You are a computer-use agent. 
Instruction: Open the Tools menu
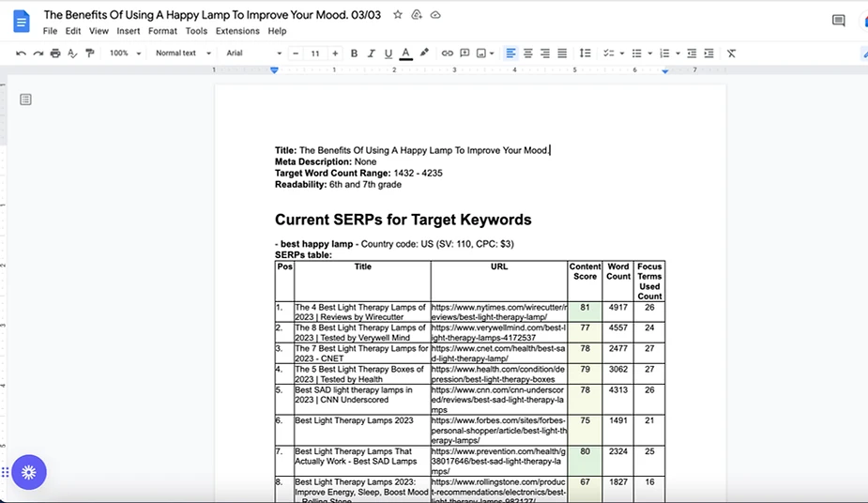196,31
